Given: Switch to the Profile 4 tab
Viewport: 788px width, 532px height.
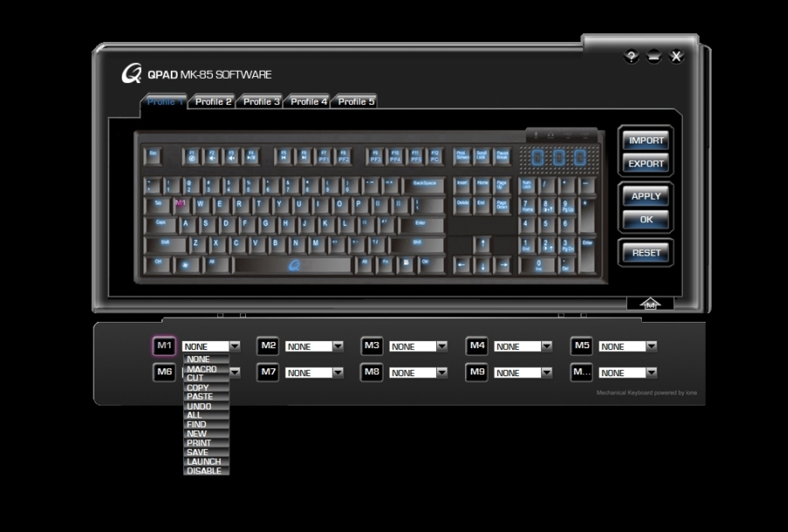Looking at the screenshot, I should pos(308,101).
